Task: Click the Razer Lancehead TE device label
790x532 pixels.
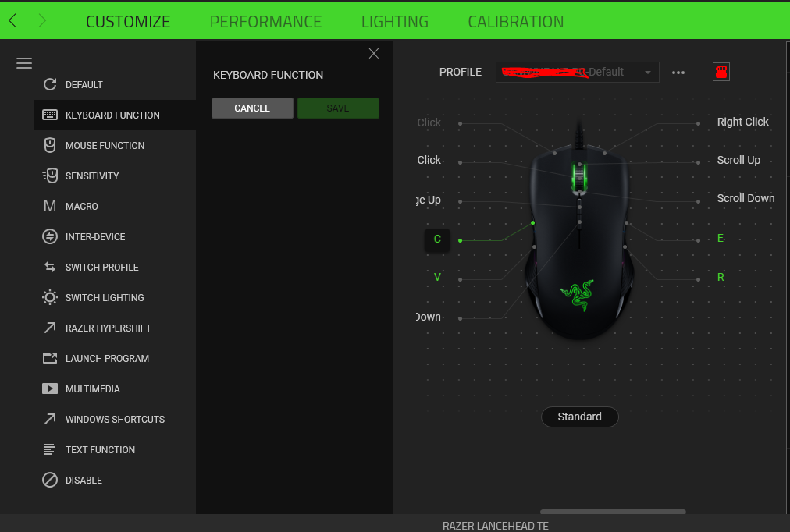Action: pyautogui.click(x=495, y=526)
